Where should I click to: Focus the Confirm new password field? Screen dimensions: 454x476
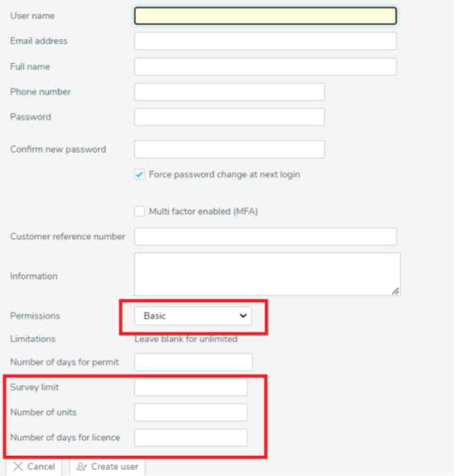[229, 149]
